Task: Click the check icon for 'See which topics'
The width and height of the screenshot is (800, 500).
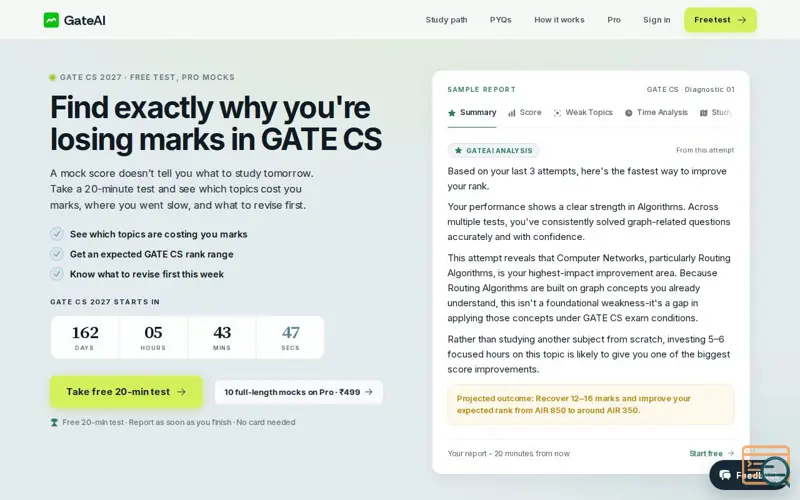Action: [57, 234]
